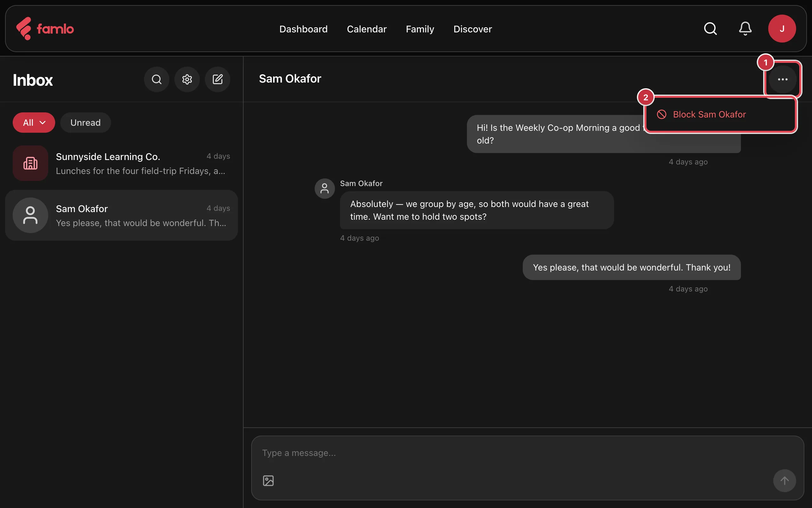Viewport: 812px width, 508px height.
Task: Open the notifications bell
Action: click(745, 29)
